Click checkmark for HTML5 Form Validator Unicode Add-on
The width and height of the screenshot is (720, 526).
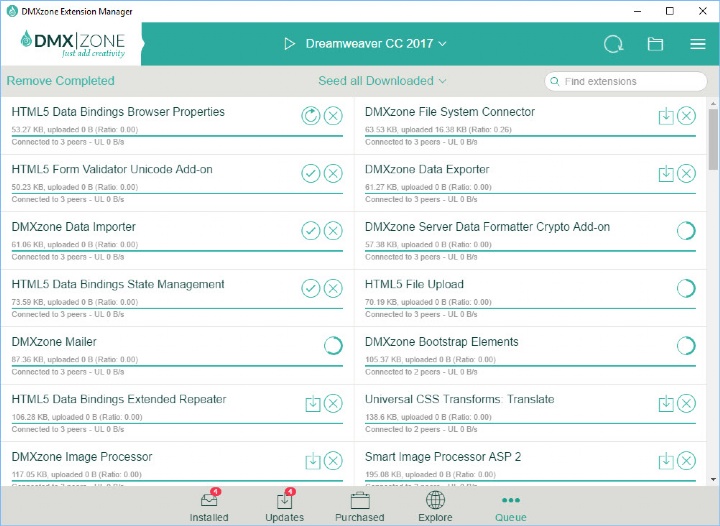click(310, 173)
